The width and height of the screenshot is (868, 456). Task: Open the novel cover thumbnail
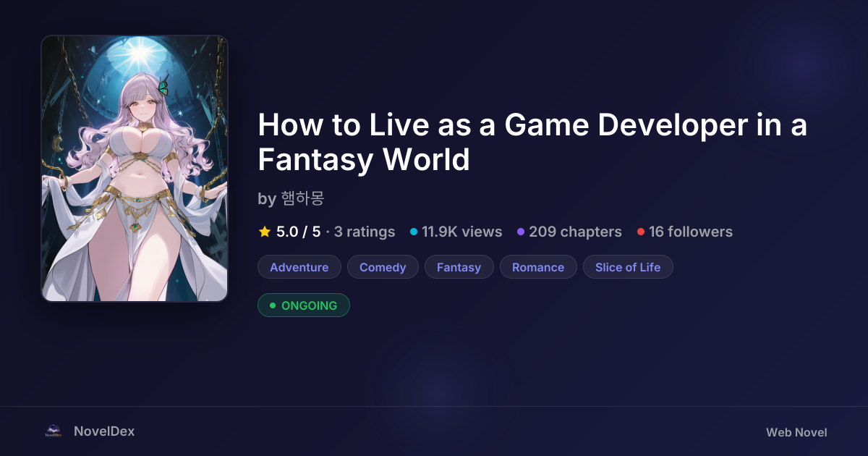(x=135, y=169)
